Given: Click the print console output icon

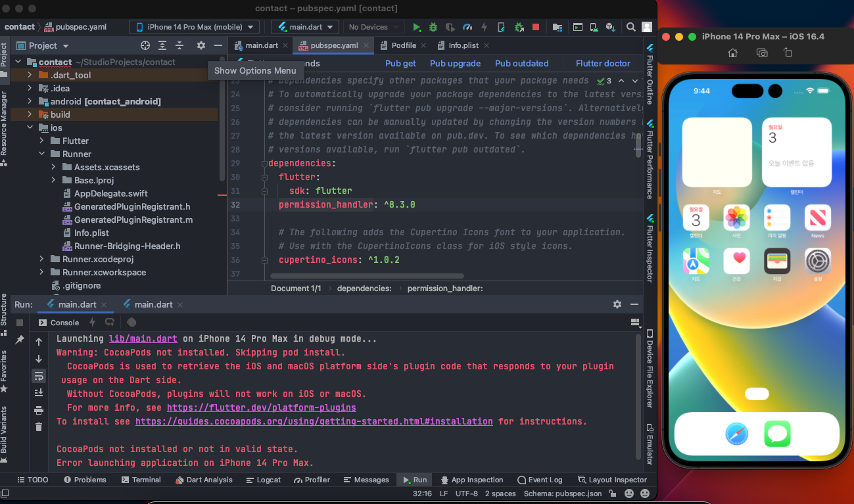Looking at the screenshot, I should [39, 410].
